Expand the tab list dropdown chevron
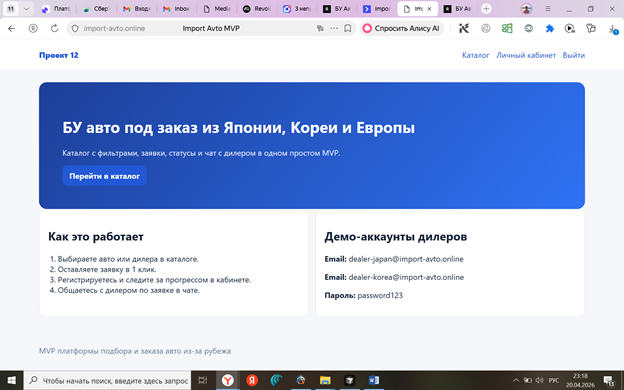The width and height of the screenshot is (624, 390). (x=26, y=9)
